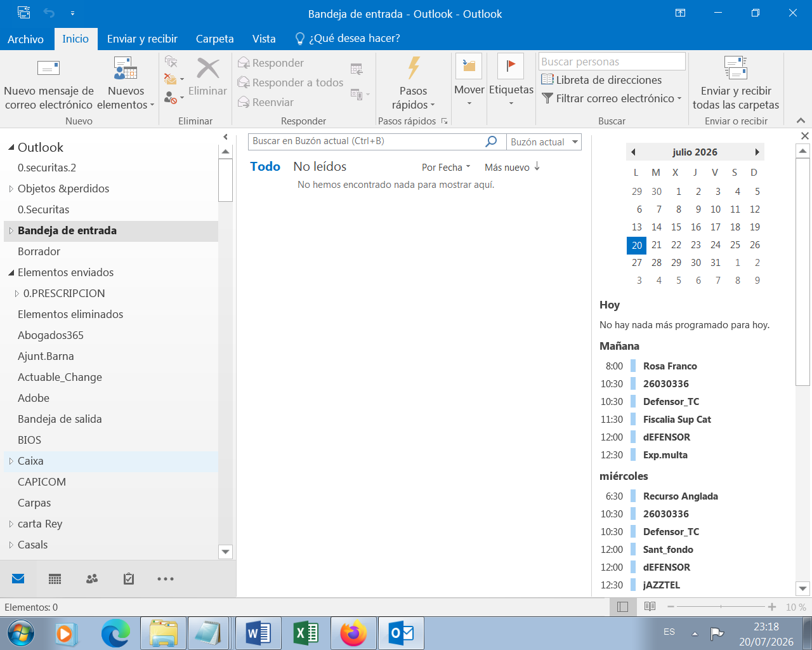Open the Carpeta ribbon tab

214,39
